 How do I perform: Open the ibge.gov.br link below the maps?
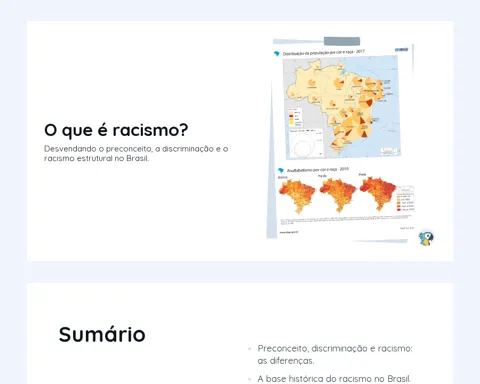(x=289, y=232)
